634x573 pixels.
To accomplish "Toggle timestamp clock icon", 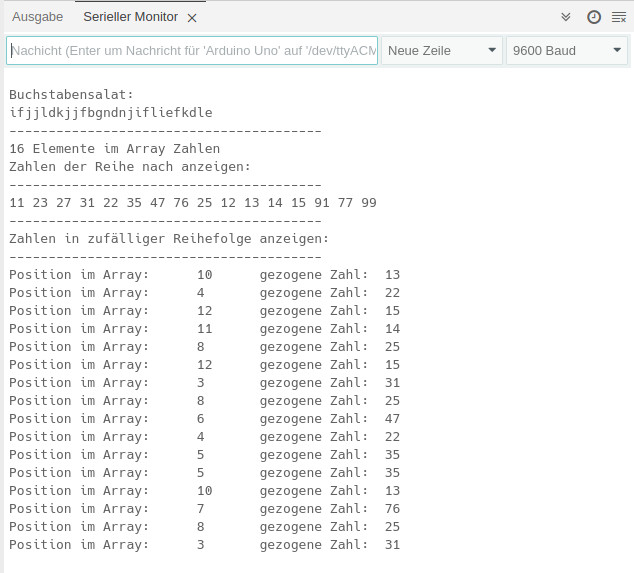I will [593, 17].
